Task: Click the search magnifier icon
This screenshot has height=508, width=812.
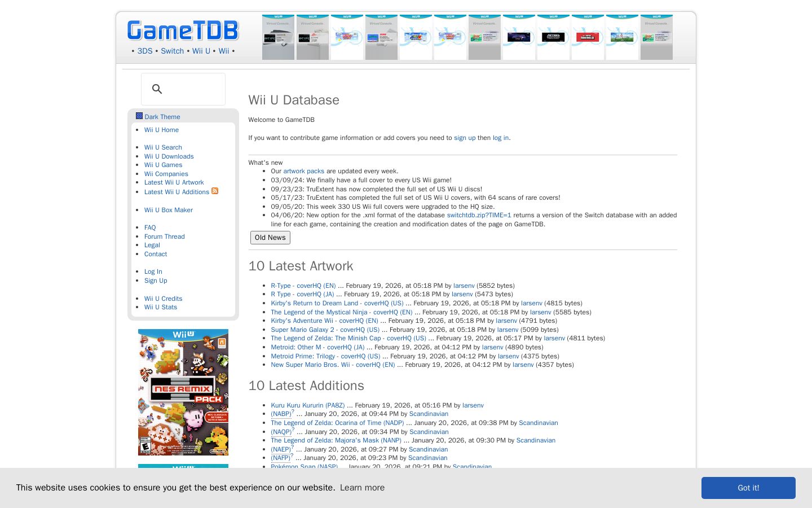Action: pos(157,89)
